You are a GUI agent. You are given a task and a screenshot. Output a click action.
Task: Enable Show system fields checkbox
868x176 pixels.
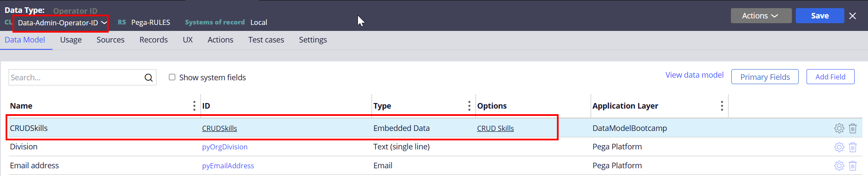tap(172, 77)
